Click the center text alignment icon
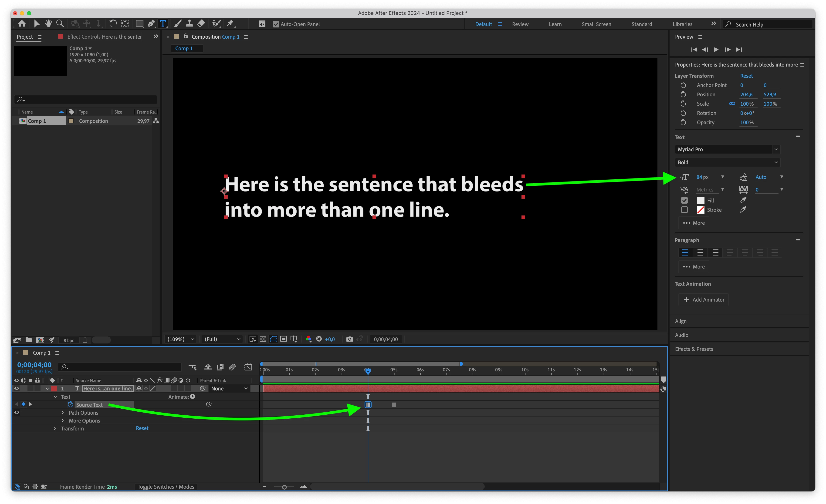Viewport: 826px width, 504px height. pos(700,253)
